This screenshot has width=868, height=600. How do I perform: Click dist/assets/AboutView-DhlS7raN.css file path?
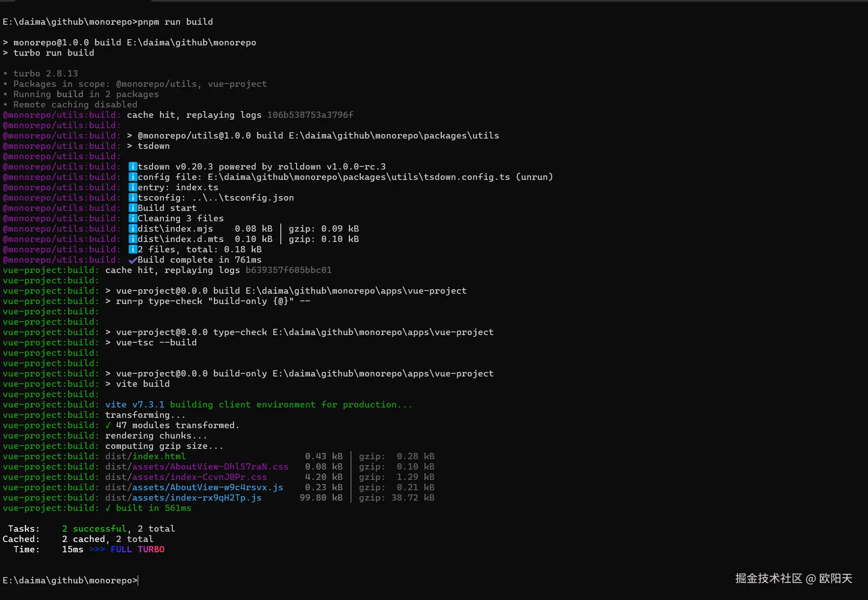[x=197, y=467]
